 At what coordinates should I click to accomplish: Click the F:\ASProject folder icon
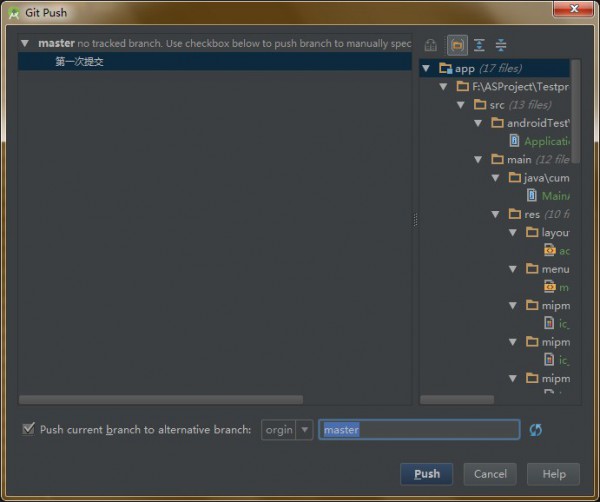pyautogui.click(x=463, y=86)
